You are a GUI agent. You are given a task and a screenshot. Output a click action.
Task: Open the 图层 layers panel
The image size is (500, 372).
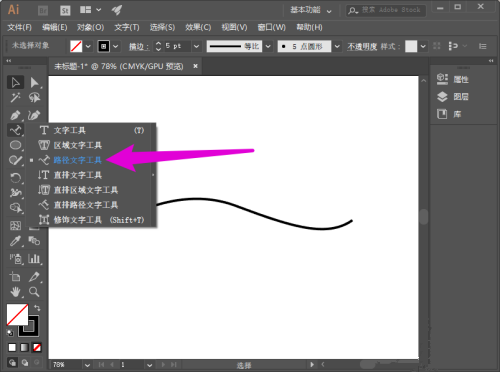tap(453, 97)
